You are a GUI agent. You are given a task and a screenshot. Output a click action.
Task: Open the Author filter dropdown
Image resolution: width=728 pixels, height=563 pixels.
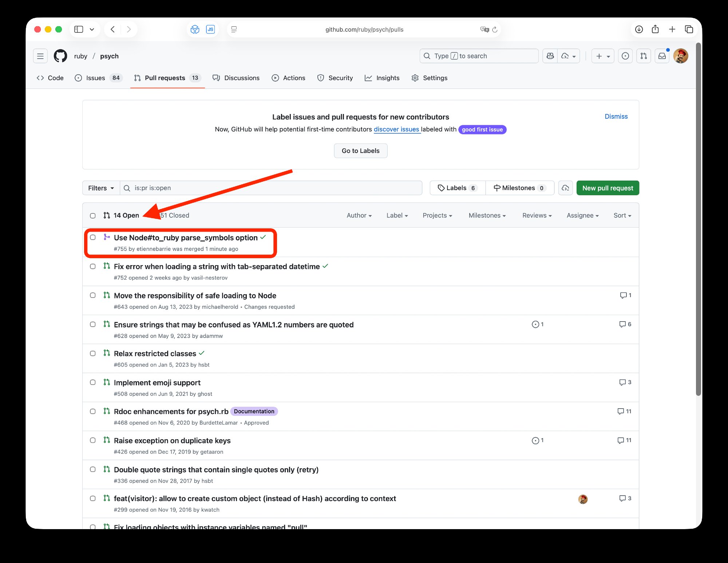[359, 216]
